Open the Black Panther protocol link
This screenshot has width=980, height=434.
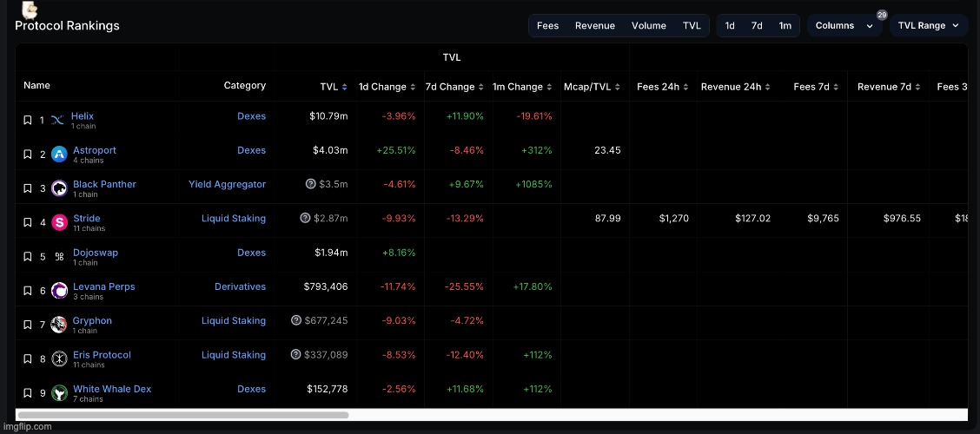point(104,184)
